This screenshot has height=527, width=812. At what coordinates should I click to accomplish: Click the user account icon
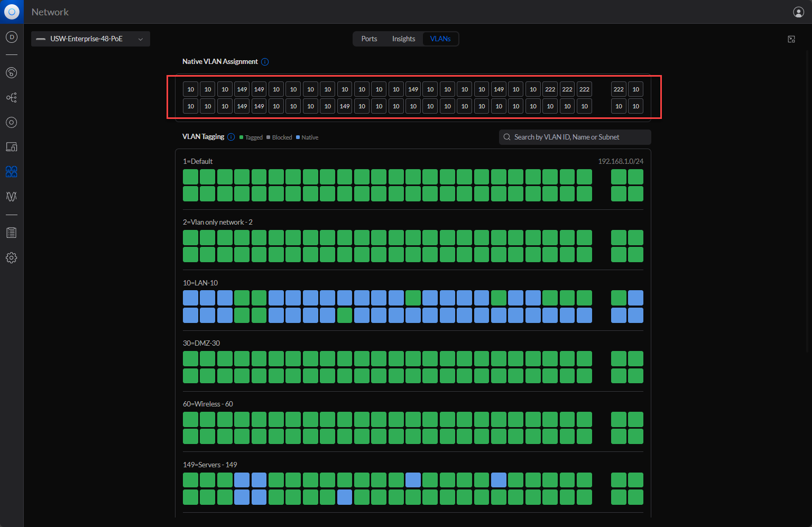point(798,12)
